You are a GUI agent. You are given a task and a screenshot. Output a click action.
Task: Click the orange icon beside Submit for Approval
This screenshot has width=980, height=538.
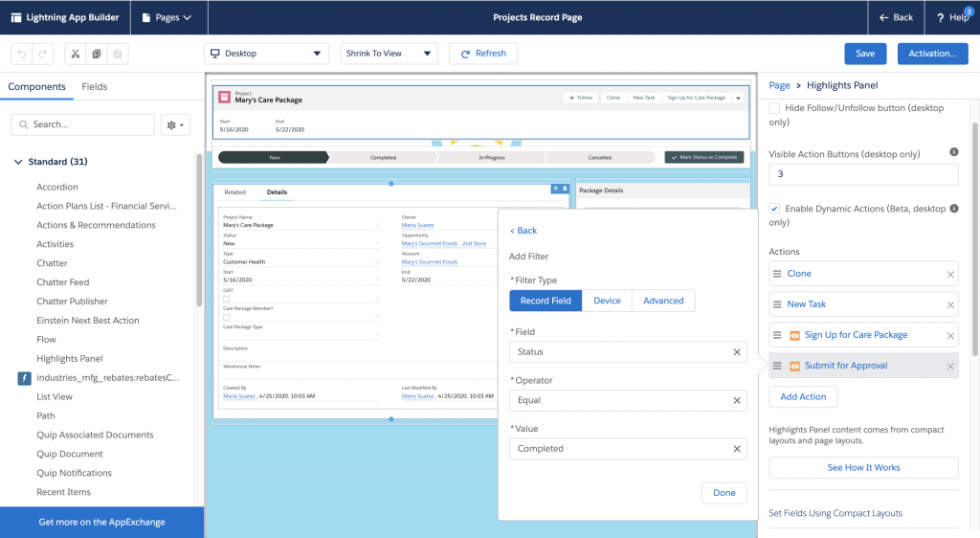pyautogui.click(x=794, y=366)
